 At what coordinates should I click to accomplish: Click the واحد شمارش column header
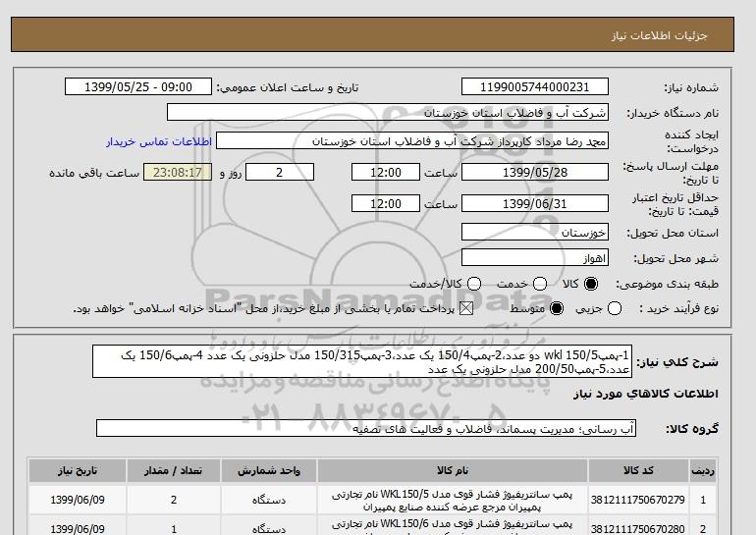coord(269,470)
